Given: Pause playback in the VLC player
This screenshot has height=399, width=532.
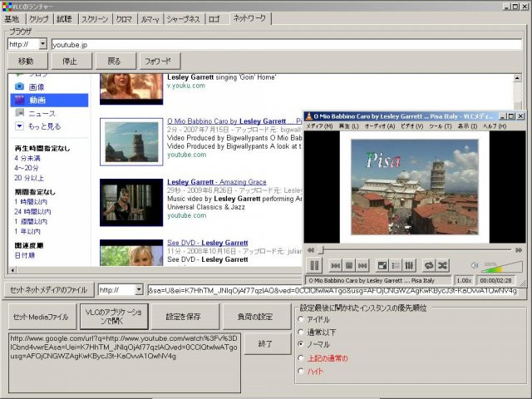Looking at the screenshot, I should point(314,265).
